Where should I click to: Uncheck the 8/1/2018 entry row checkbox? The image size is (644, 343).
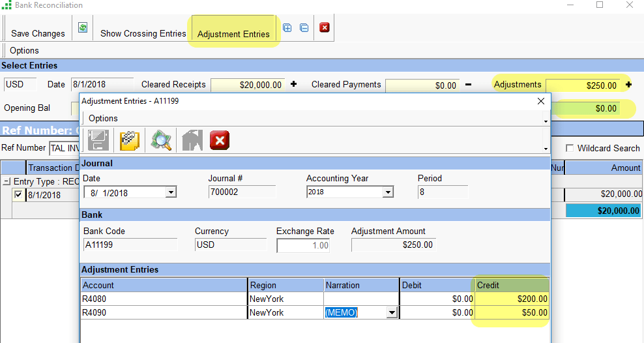tap(18, 195)
